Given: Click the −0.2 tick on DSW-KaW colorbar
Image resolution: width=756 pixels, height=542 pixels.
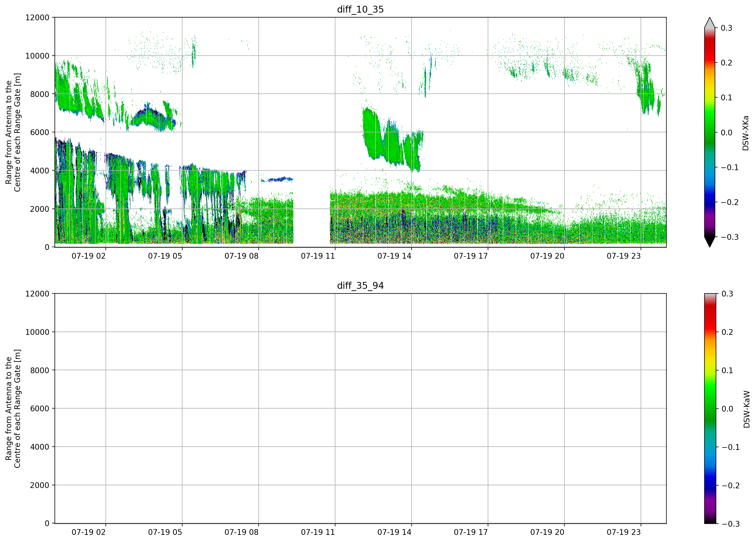Looking at the screenshot, I should pyautogui.click(x=730, y=485).
